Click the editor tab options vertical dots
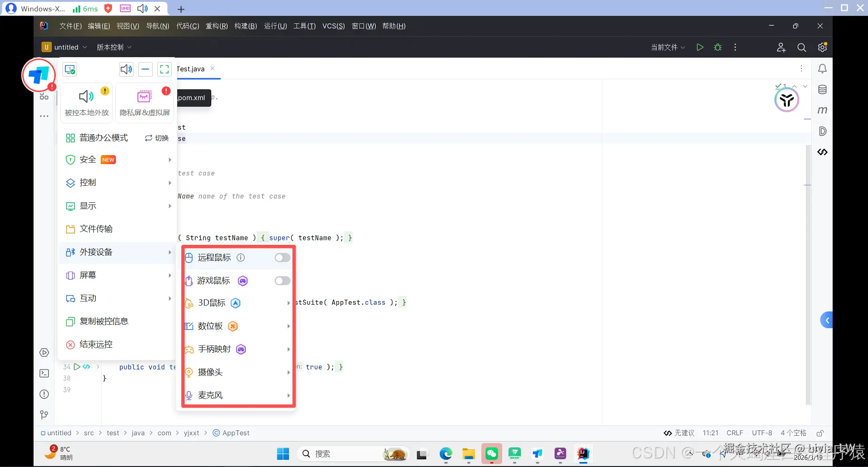 click(x=801, y=68)
